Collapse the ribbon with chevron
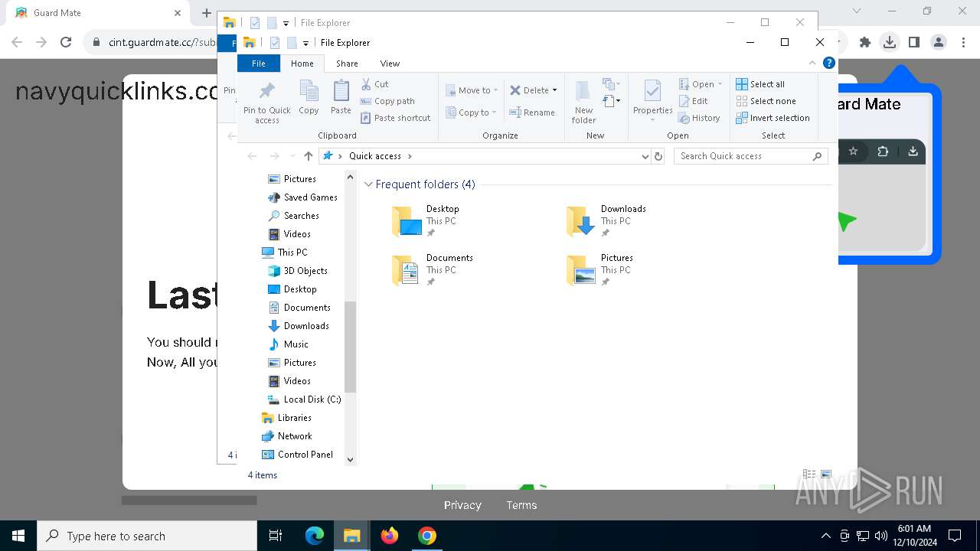The image size is (980, 551). click(812, 64)
